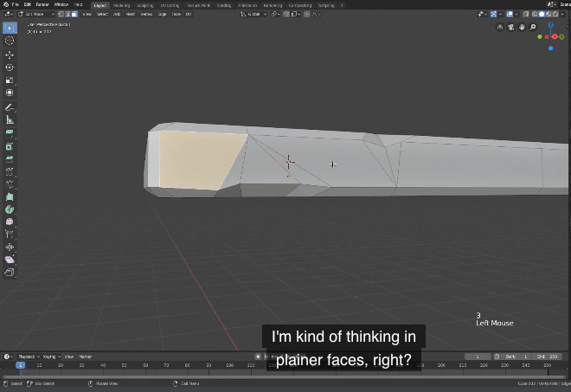Open the shading options dropdown arrow
Screen dimensions: 571x392
coord(562,14)
